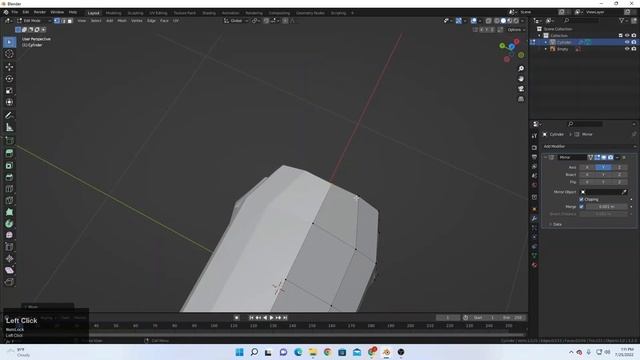Enable edge select mode
Image resolution: width=640 pixels, height=360 pixels.
pyautogui.click(x=63, y=21)
